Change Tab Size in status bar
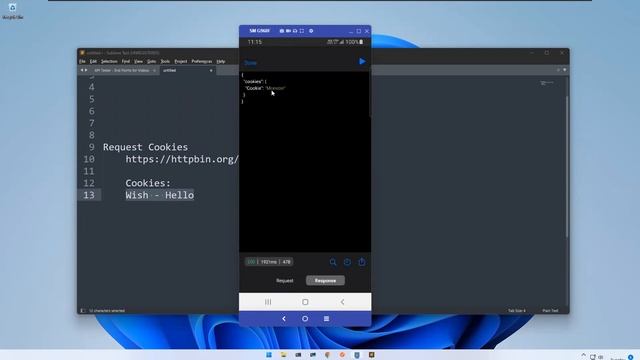Screen dimensions: 640x360 click(516, 311)
